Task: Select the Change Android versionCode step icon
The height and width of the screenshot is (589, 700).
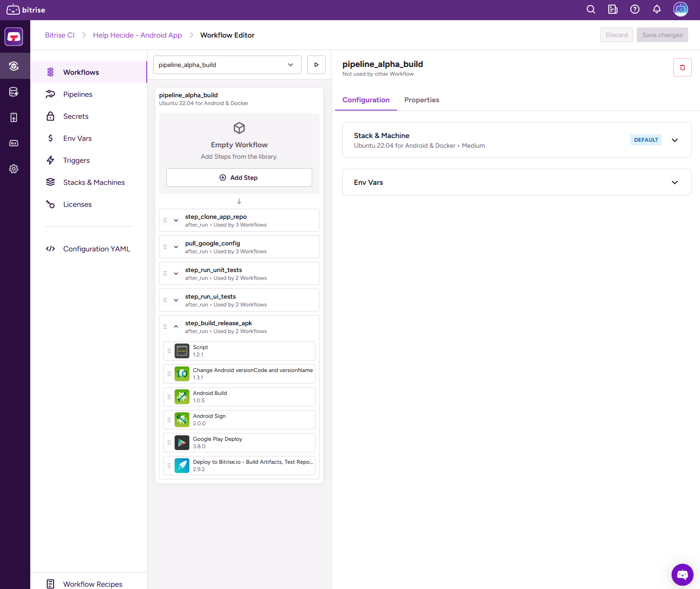Action: pos(182,374)
